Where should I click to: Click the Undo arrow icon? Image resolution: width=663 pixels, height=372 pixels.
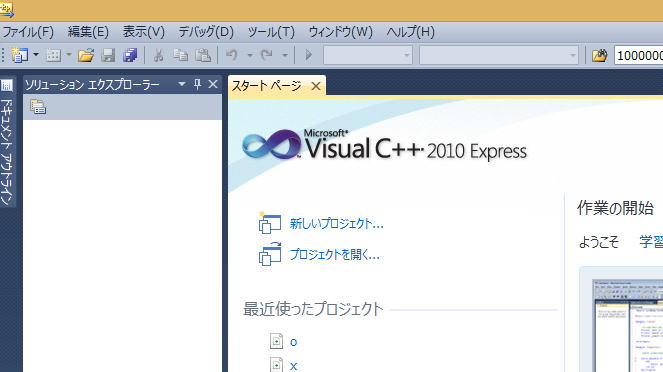tap(232, 55)
